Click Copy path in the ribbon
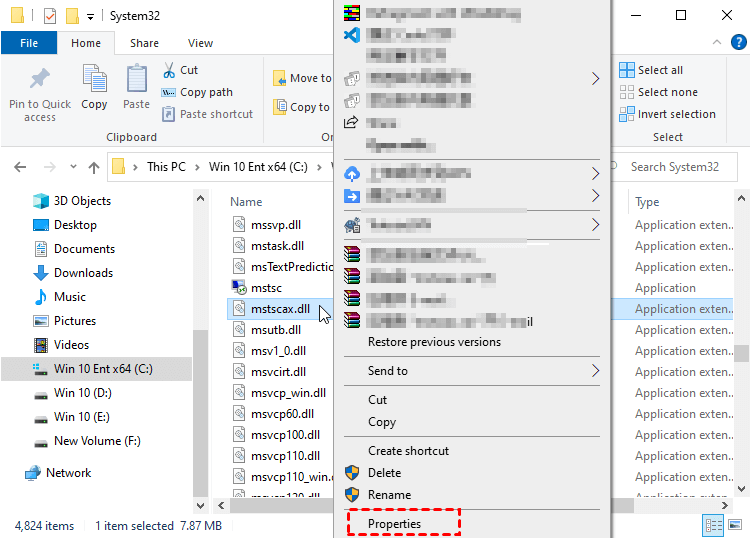 point(197,92)
